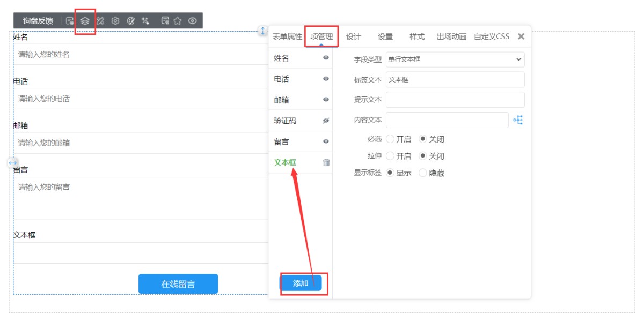The width and height of the screenshot is (644, 321).
Task: Click the gear settings icon in toolbar
Action: [115, 21]
